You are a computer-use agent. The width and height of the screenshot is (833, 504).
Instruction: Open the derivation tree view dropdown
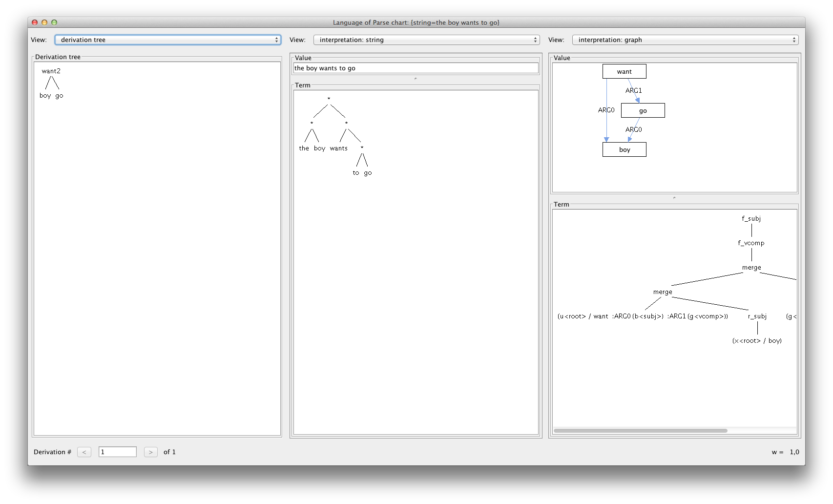(167, 40)
